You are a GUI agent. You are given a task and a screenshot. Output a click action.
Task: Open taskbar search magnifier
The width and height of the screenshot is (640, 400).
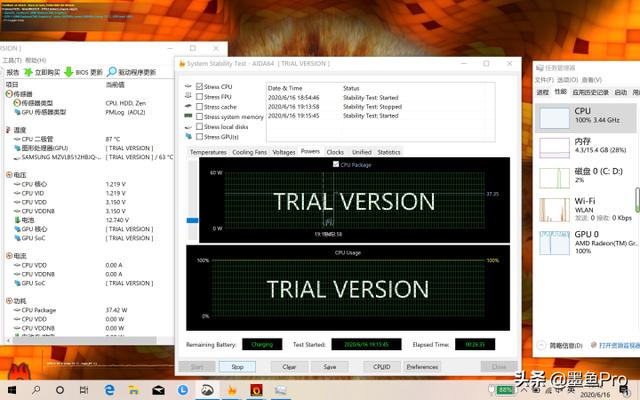tap(36, 390)
